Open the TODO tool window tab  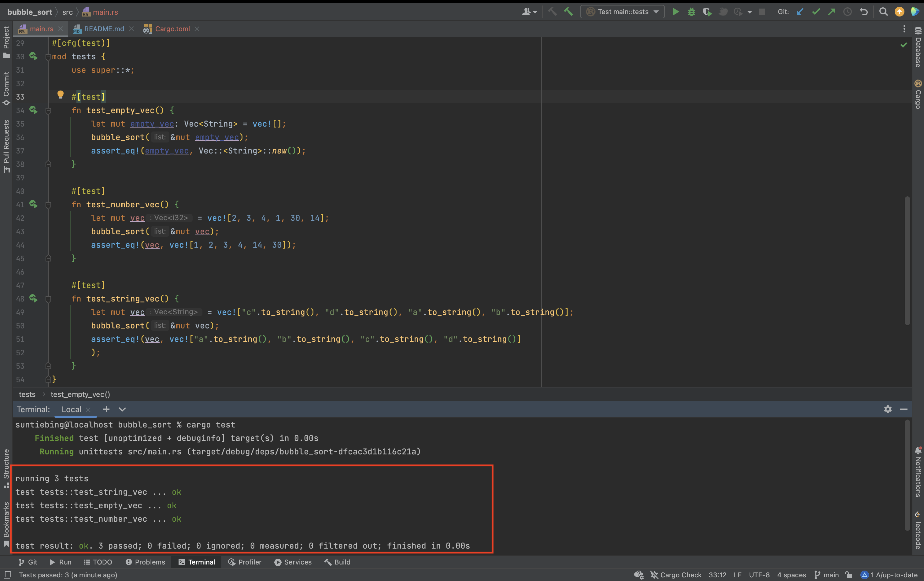tap(98, 562)
